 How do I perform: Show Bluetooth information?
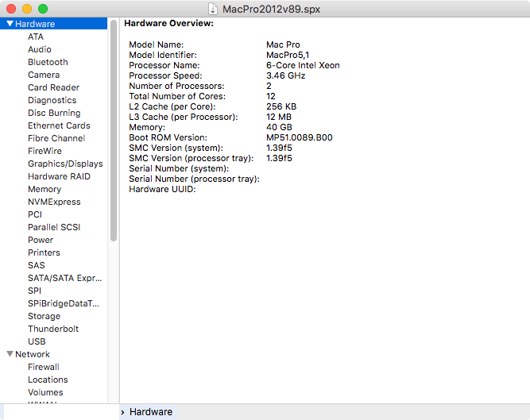48,62
